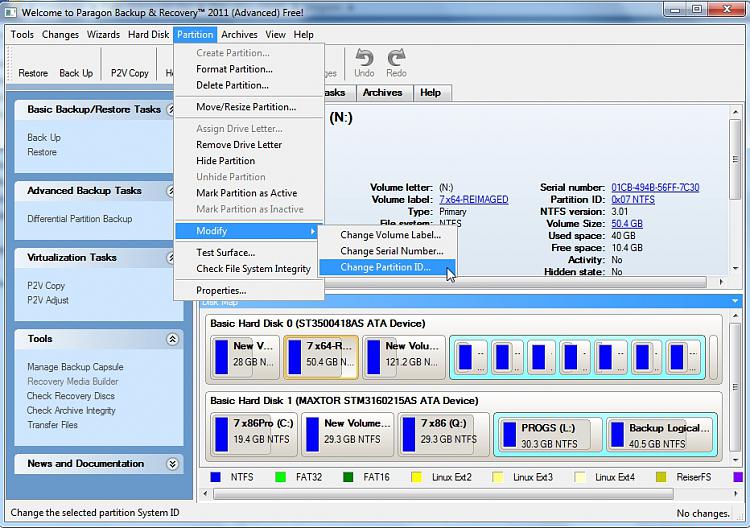Open the View menu

click(276, 34)
